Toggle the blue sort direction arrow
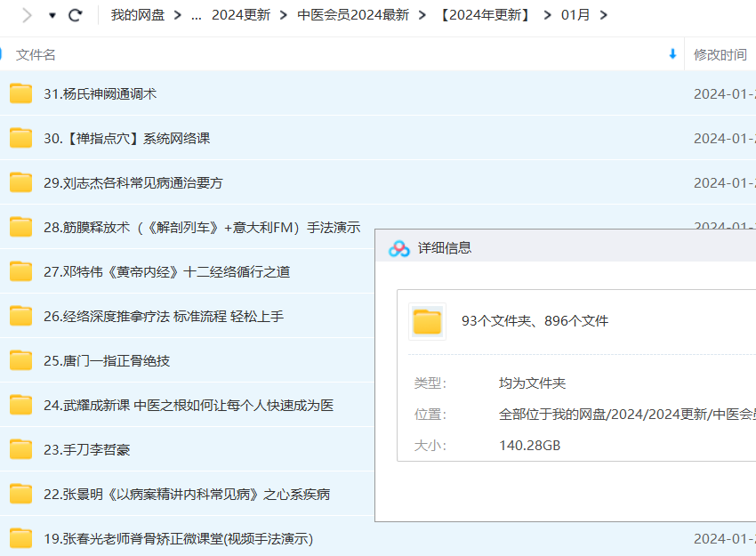 point(672,54)
